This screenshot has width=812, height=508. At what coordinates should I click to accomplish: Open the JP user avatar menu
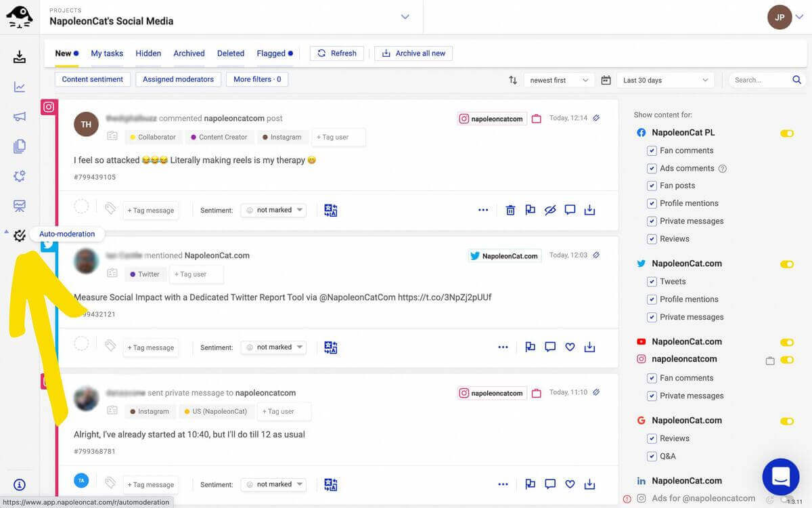tap(780, 18)
